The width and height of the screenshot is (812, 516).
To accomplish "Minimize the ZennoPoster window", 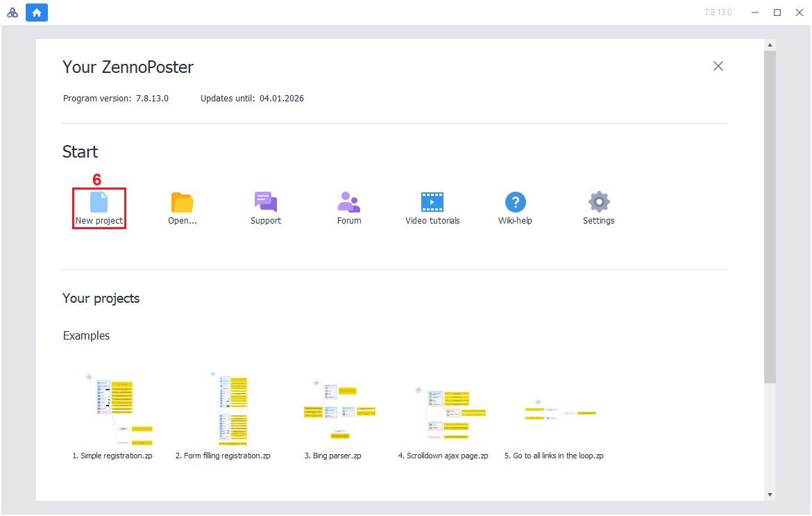I will 755,13.
